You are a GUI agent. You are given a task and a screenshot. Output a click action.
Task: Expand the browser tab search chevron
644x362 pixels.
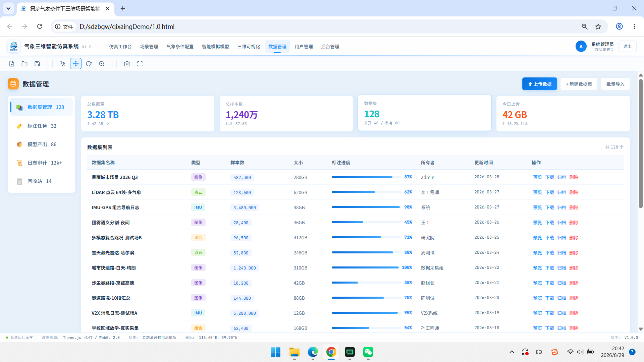[x=8, y=8]
